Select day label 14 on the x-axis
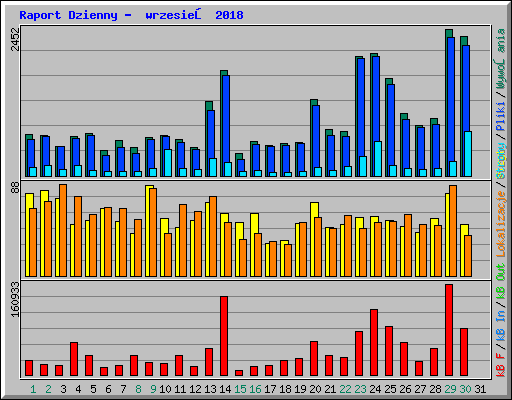Viewport: 512px width, 400px height. (x=225, y=389)
